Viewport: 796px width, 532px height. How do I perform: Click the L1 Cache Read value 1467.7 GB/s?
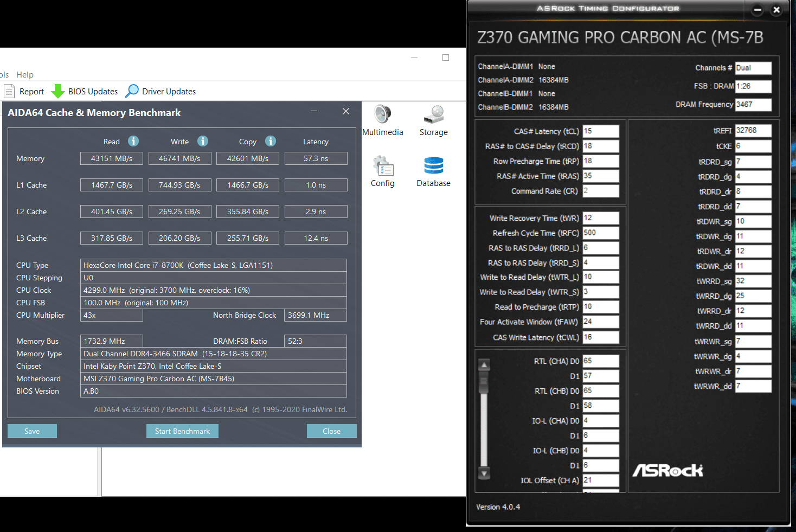[112, 185]
